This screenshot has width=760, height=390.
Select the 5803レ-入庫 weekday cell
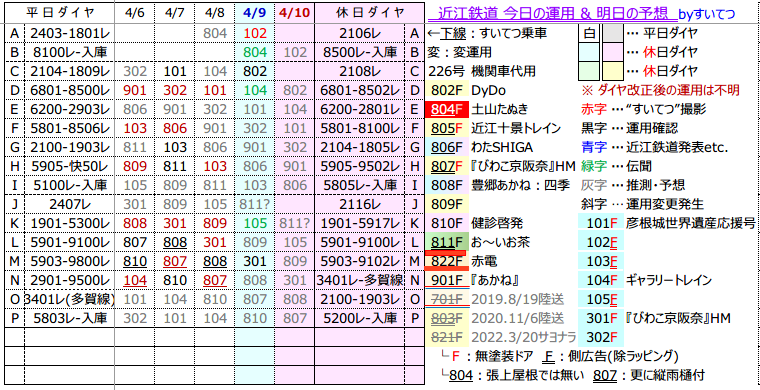pos(70,318)
